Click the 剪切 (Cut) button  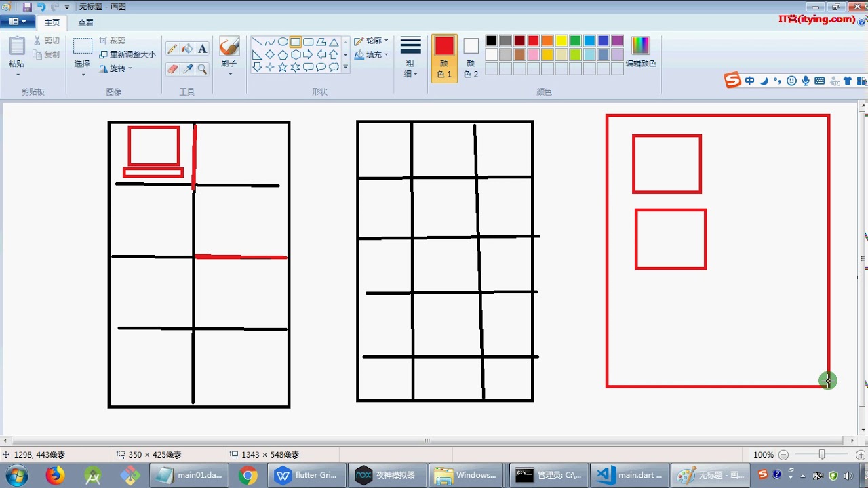(x=47, y=41)
